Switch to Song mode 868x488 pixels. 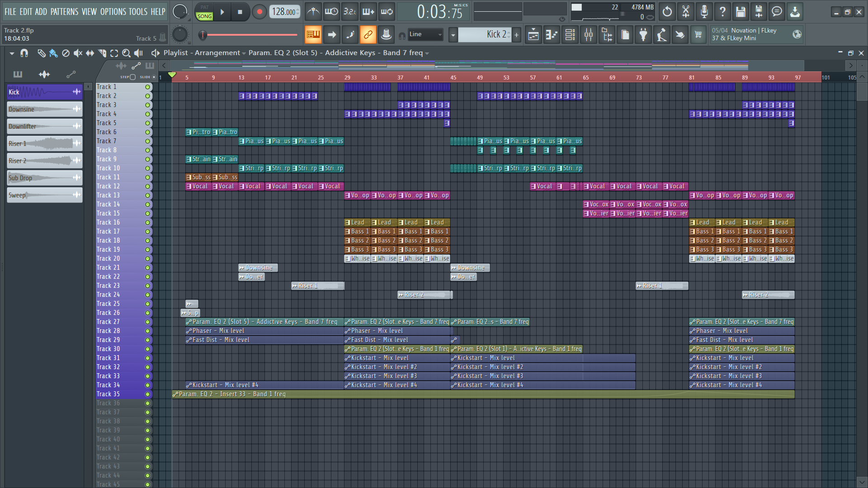pyautogui.click(x=204, y=16)
